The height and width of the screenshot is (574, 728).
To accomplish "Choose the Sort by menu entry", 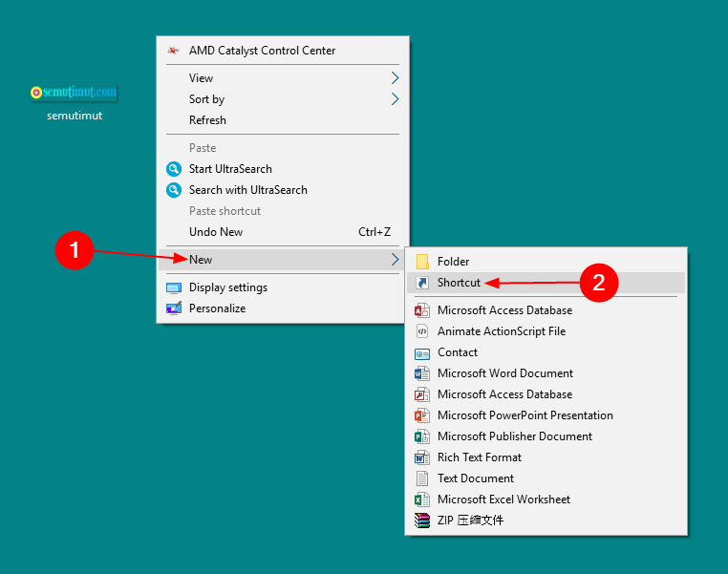I will point(283,98).
